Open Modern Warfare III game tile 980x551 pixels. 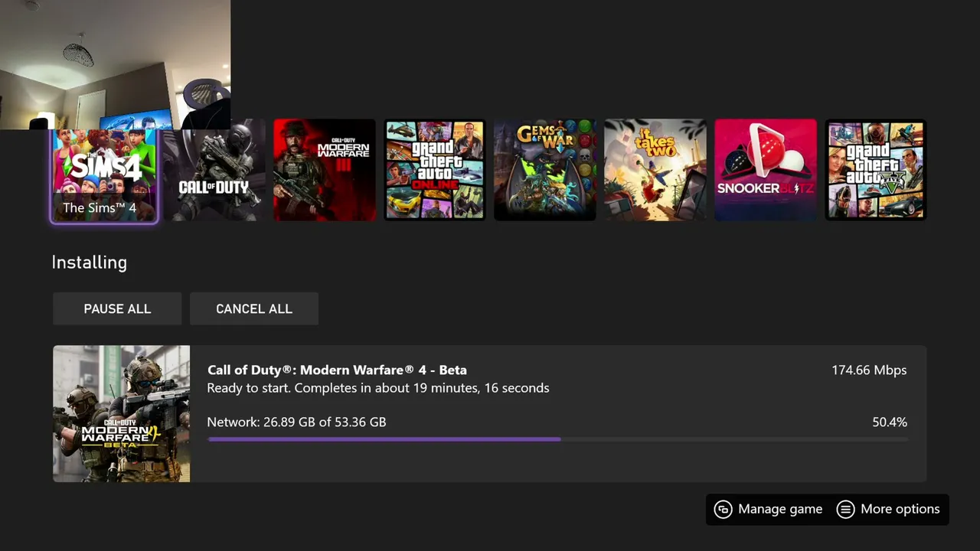click(x=325, y=170)
